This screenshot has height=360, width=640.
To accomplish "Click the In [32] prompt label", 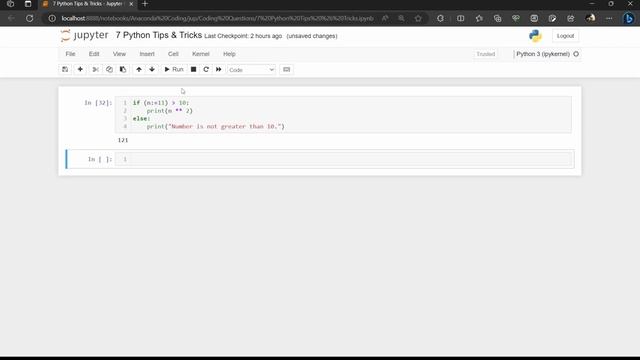I will [98, 103].
